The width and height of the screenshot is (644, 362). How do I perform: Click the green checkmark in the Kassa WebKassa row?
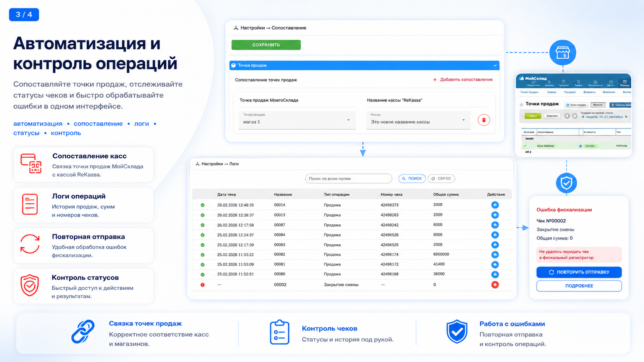click(525, 145)
